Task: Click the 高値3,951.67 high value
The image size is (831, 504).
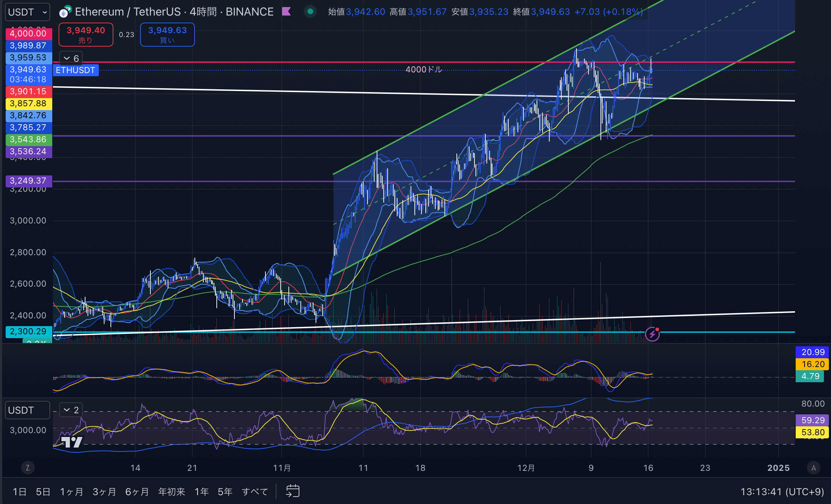Action: coord(418,12)
